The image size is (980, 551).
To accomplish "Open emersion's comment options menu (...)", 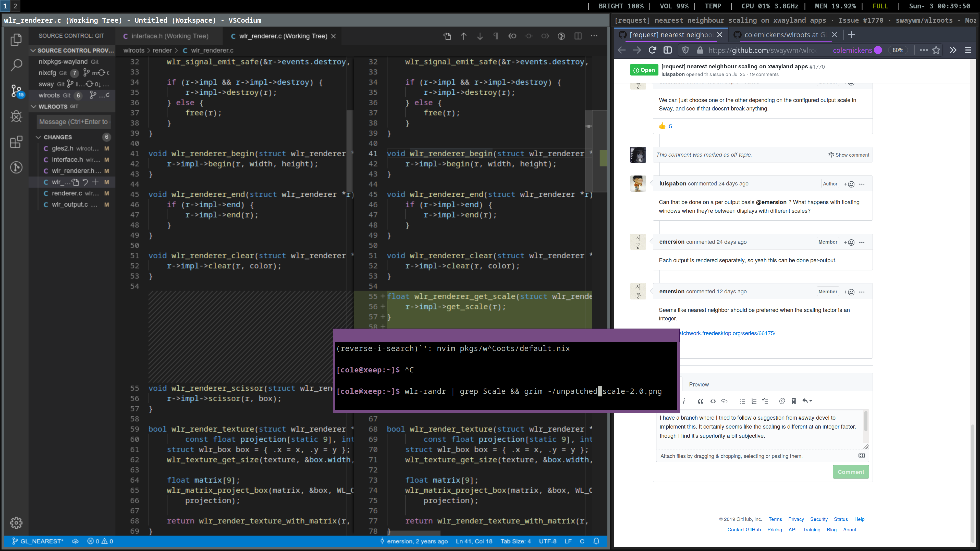I will [862, 242].
